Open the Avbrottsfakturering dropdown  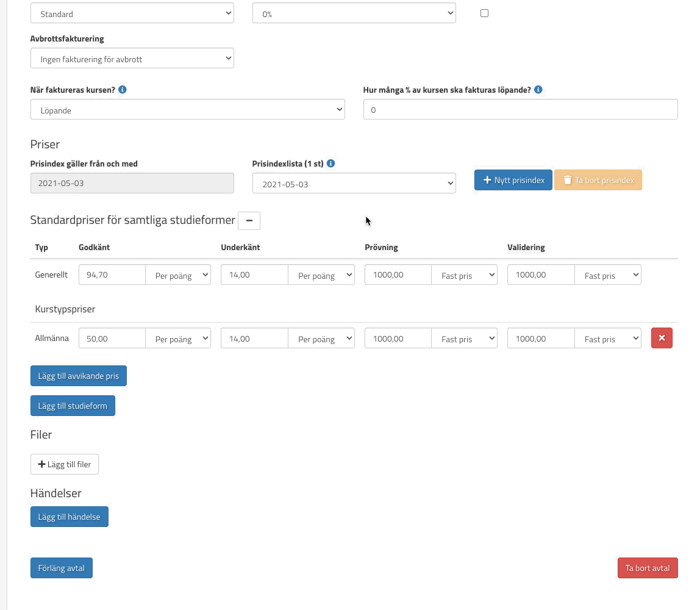(x=132, y=59)
